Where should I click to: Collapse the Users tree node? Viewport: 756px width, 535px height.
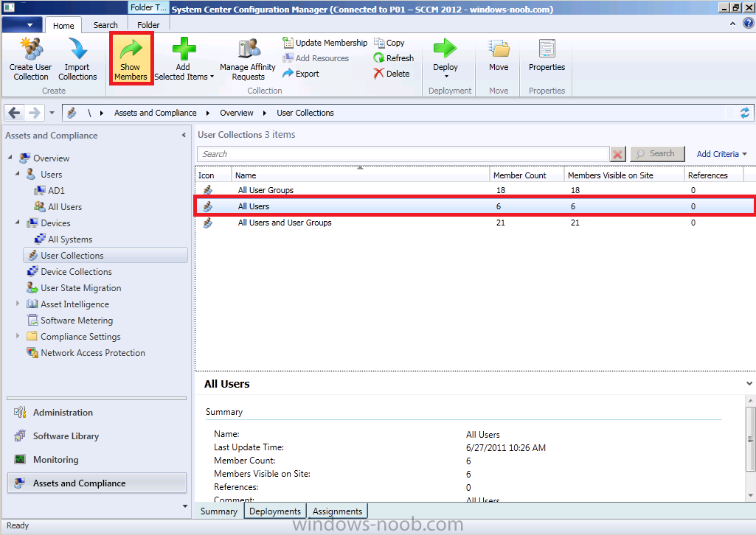[x=18, y=174]
